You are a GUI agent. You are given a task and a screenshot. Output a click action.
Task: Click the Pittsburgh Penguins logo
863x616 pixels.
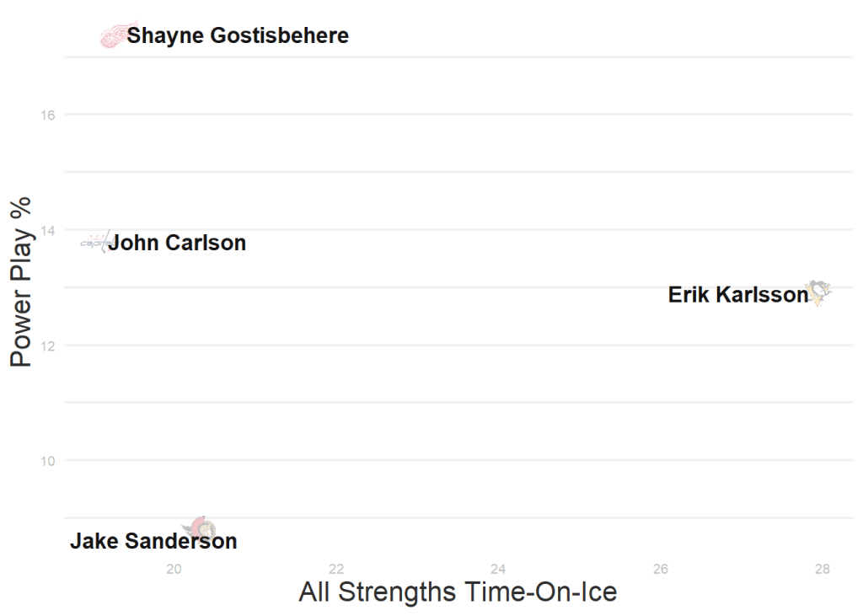click(x=818, y=293)
